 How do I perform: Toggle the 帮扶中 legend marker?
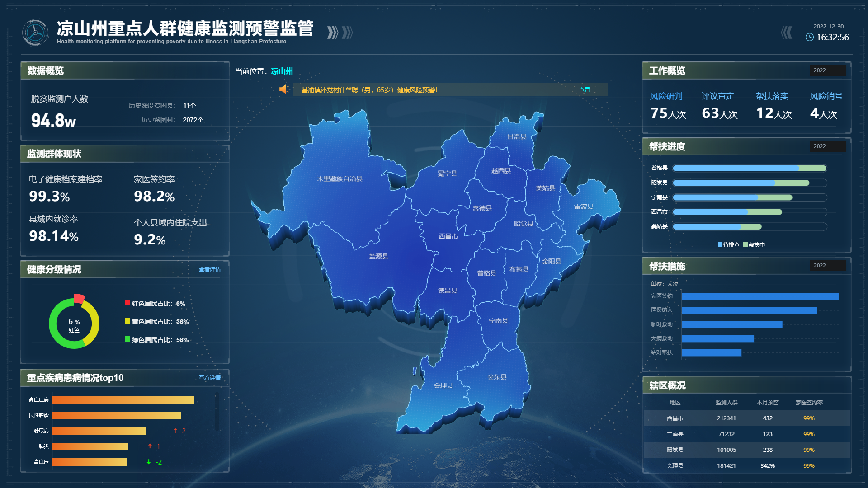click(745, 244)
